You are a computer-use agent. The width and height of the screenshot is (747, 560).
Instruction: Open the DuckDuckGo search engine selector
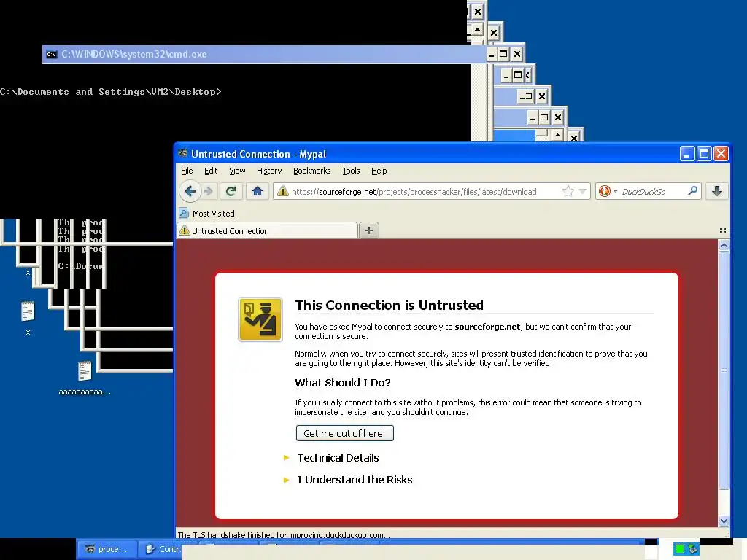point(608,192)
